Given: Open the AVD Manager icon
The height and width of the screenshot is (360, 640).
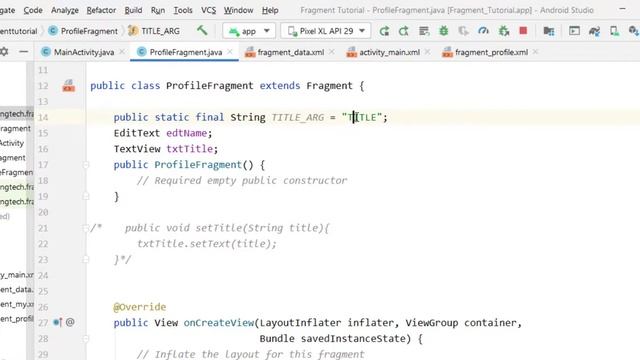Looking at the screenshot, I should pyautogui.click(x=614, y=31).
